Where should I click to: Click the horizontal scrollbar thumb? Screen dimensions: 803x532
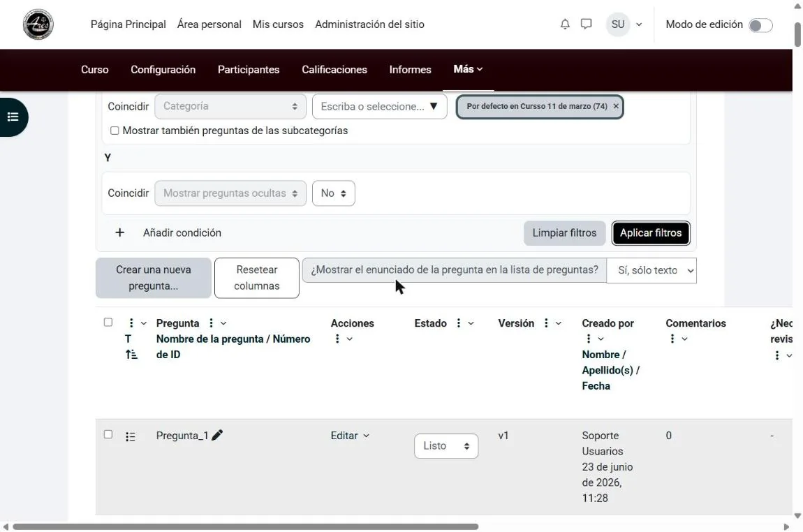point(245,527)
